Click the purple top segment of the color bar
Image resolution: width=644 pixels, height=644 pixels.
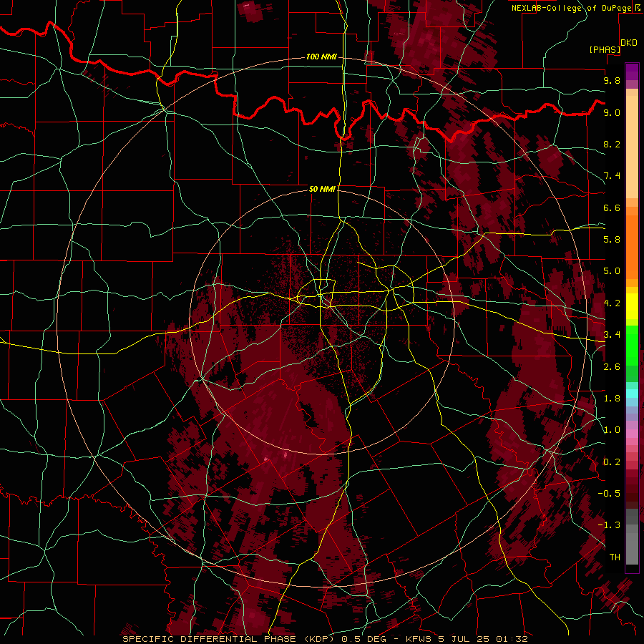(x=632, y=72)
